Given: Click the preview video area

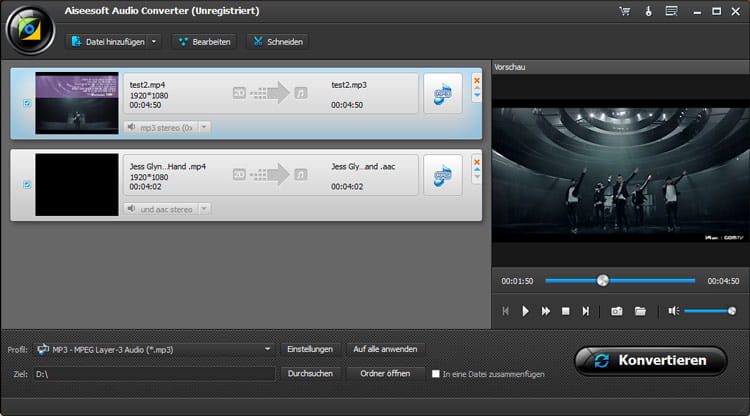Looking at the screenshot, I should (x=620, y=170).
